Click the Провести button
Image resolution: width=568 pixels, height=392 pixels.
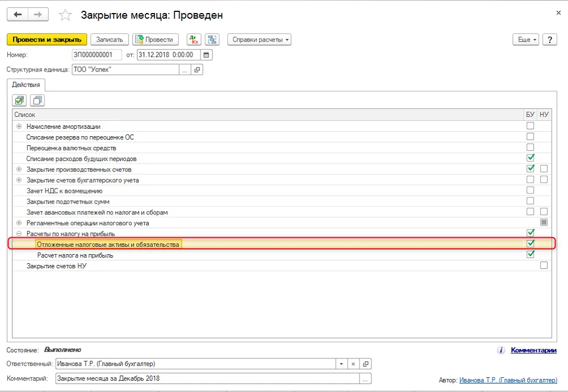[156, 40]
